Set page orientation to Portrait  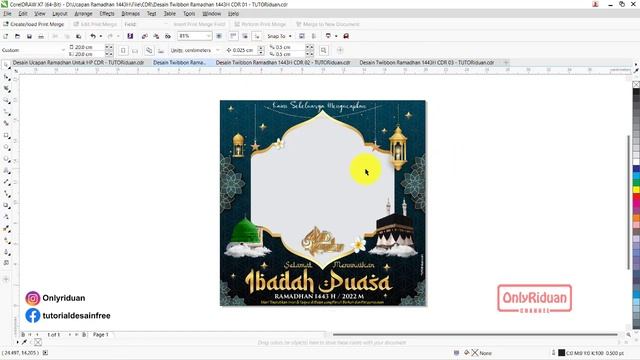click(123, 51)
